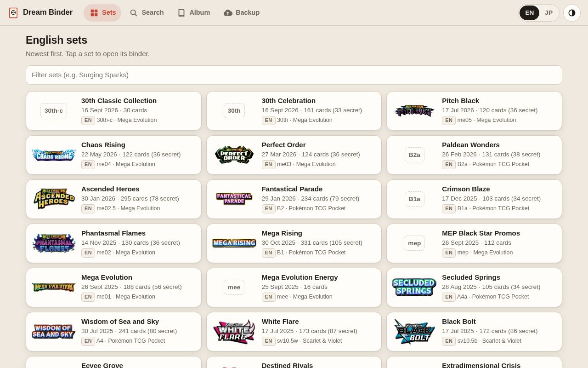This screenshot has width=588, height=368.
Task: Open the Album tab
Action: click(x=194, y=13)
